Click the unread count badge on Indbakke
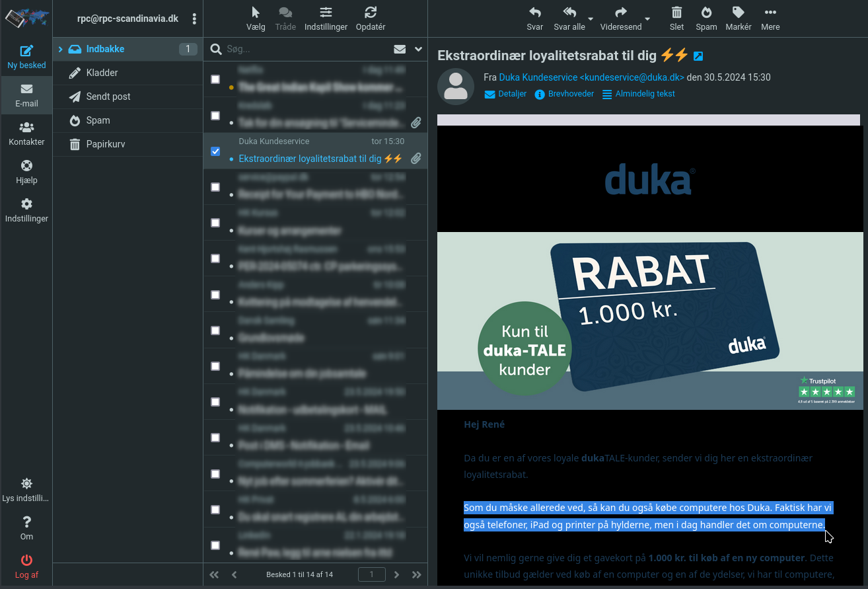Screen dimensions: 868x589 (x=188, y=49)
